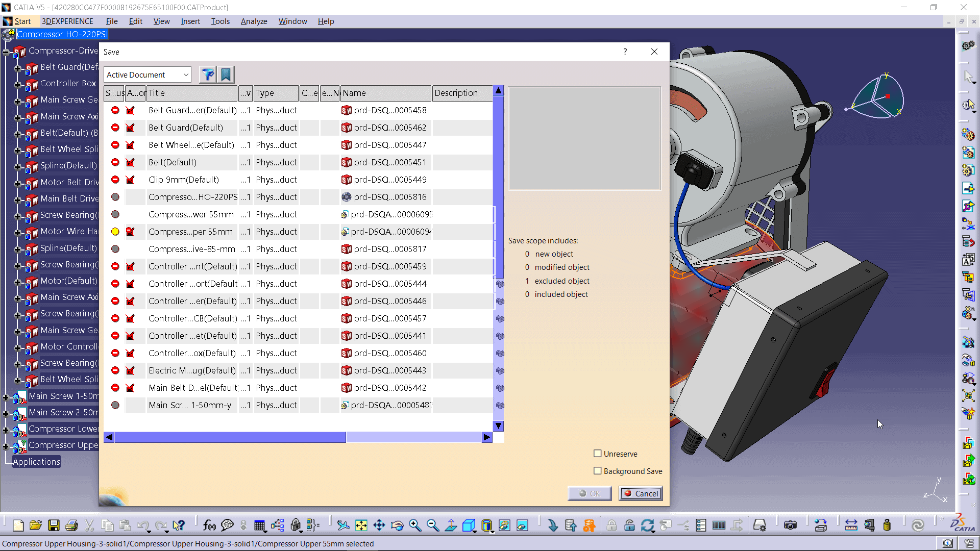This screenshot has height=551, width=980.
Task: Select the Compressor HO-220PSI root tree item
Action: click(62, 34)
